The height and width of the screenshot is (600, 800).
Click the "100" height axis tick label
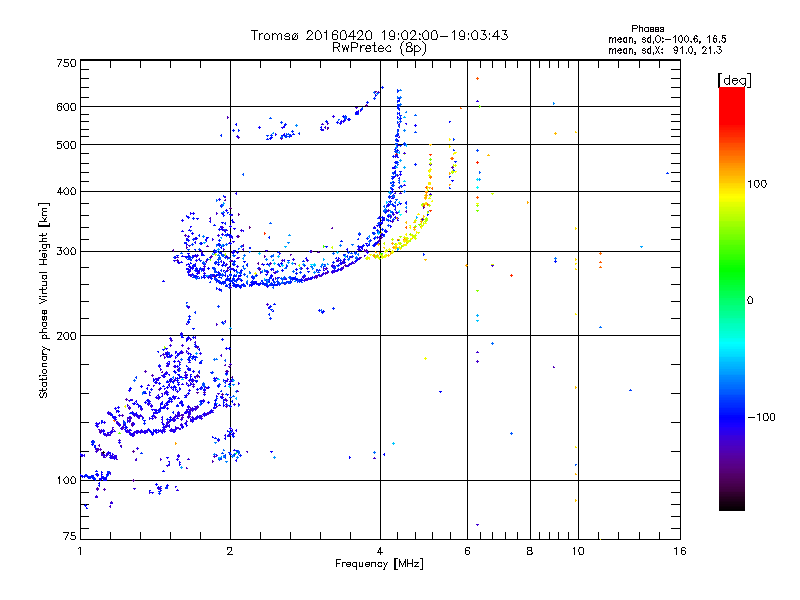click(66, 480)
